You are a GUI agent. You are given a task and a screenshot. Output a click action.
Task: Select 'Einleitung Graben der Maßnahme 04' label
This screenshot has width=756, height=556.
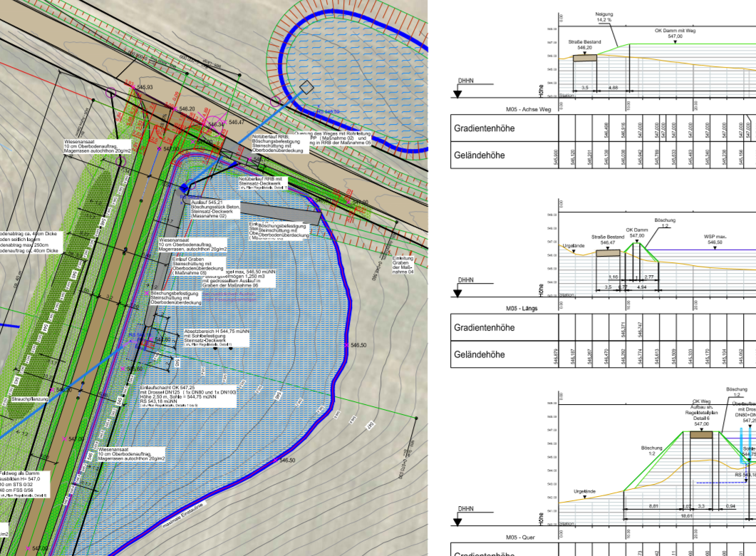(x=403, y=265)
